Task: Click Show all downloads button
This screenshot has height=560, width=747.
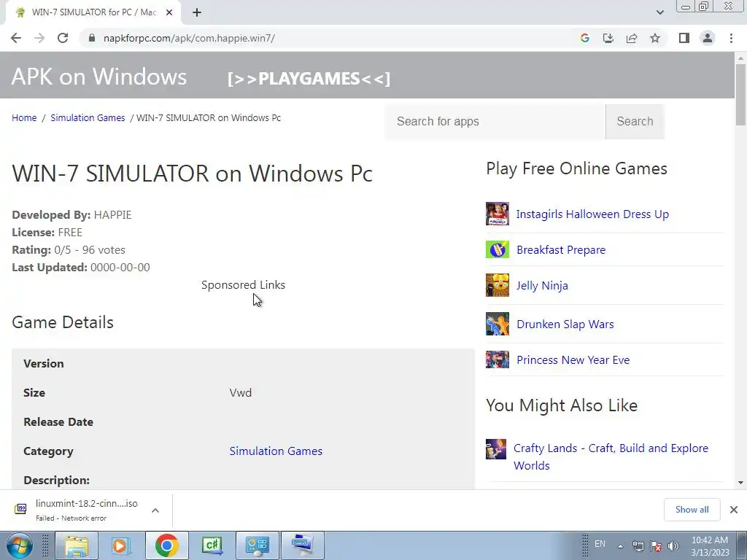Action: [x=692, y=510]
